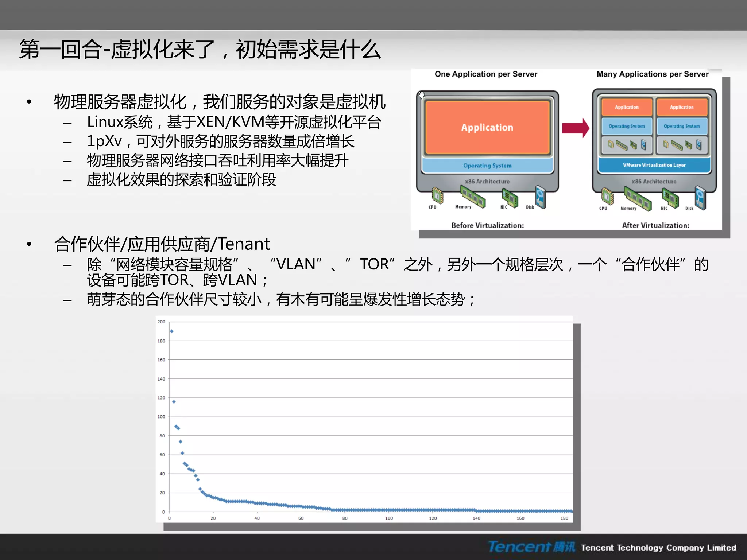Click the line 萌芽态的合作伙伴尺寸较小
Image resolution: width=747 pixels, height=560 pixels.
tap(281, 300)
